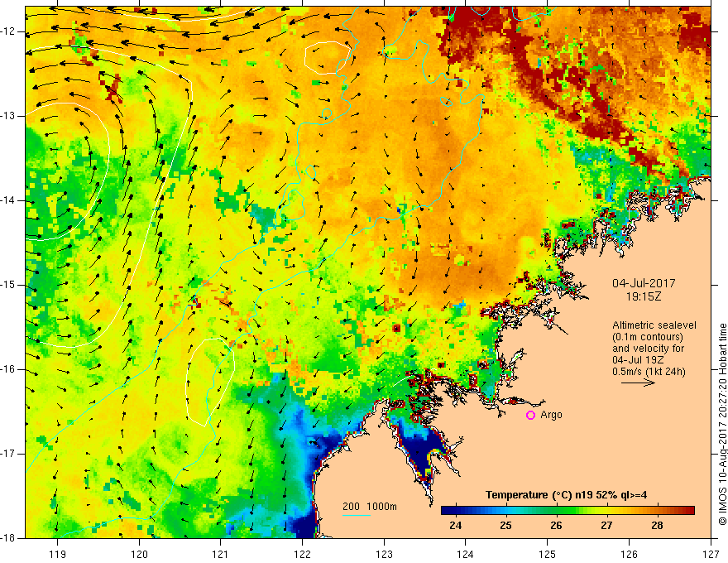Click the magenta Argo float marker
728x563 pixels.
530,416
